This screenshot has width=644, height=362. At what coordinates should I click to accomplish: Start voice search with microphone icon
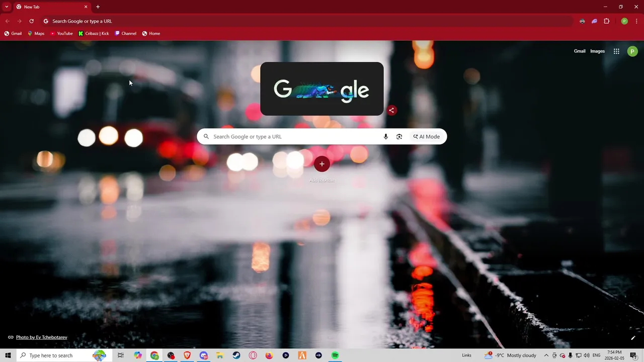click(x=386, y=137)
